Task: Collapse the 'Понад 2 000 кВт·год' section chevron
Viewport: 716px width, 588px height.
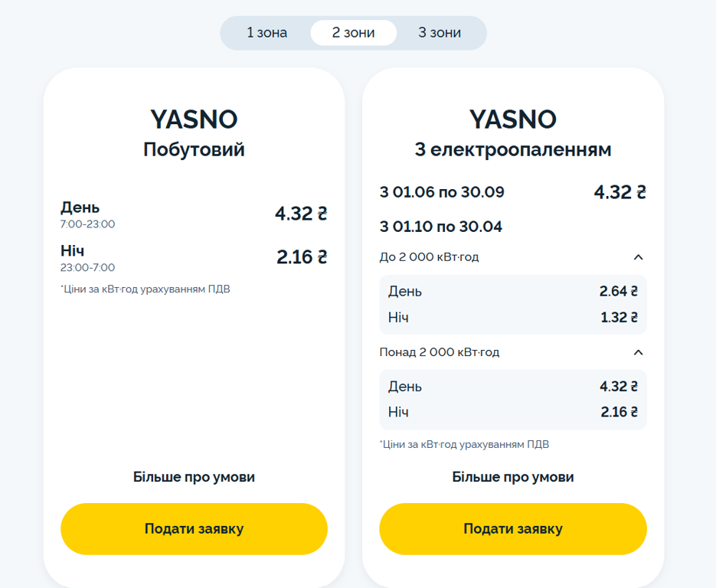Action: tap(639, 352)
